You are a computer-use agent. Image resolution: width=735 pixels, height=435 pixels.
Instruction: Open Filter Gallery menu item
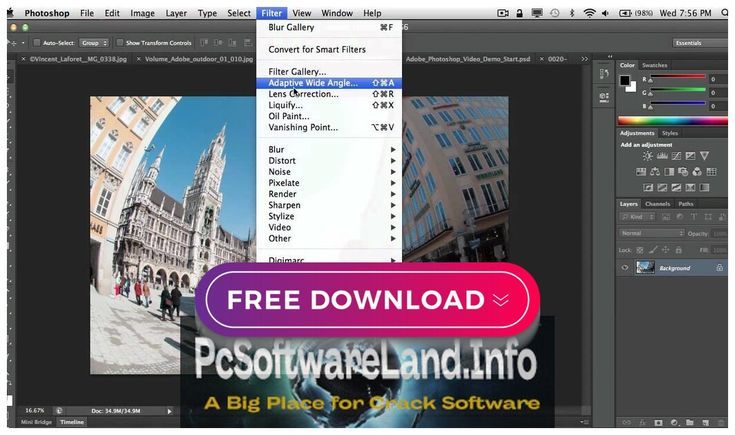tap(329, 72)
